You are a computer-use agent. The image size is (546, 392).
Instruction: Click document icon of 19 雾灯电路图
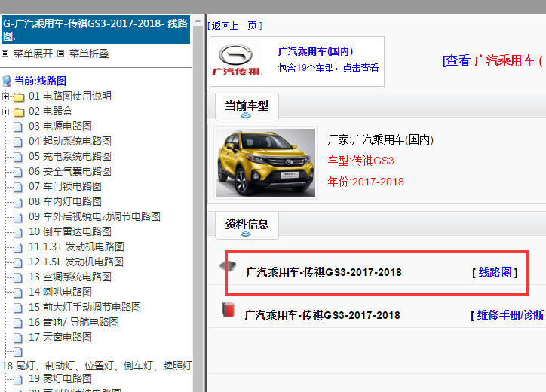tap(18, 379)
